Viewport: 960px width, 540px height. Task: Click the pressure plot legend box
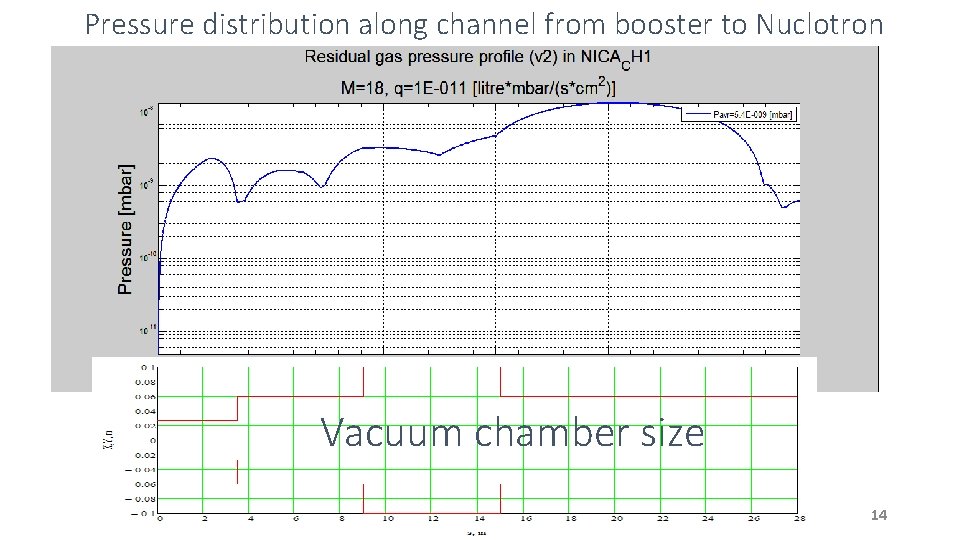point(739,114)
